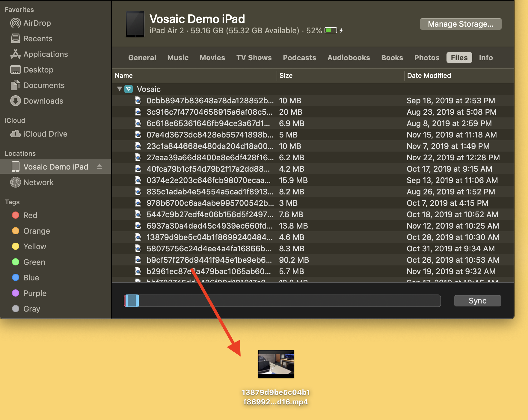Screen dimensions: 528x420
Task: Select file row 13879d9be5c04b1f8699240484
Action: point(313,237)
